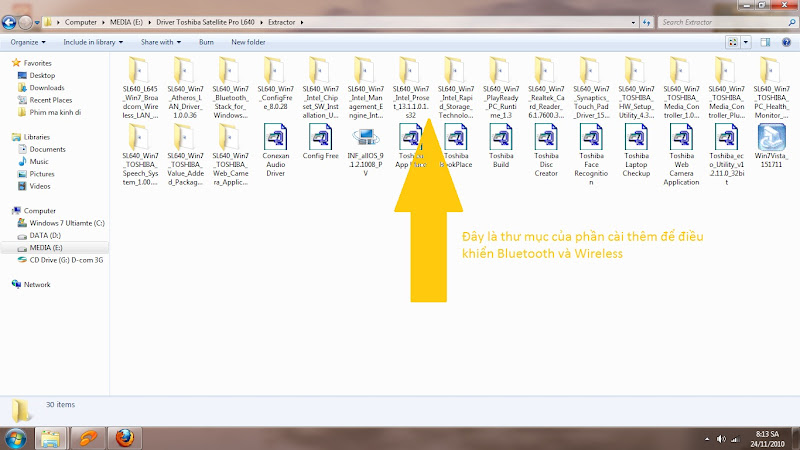This screenshot has height=450, width=800.
Task: Select the SL640_Win7_TOSHIBA_HW_Setup_Utility folder
Action: click(x=636, y=88)
